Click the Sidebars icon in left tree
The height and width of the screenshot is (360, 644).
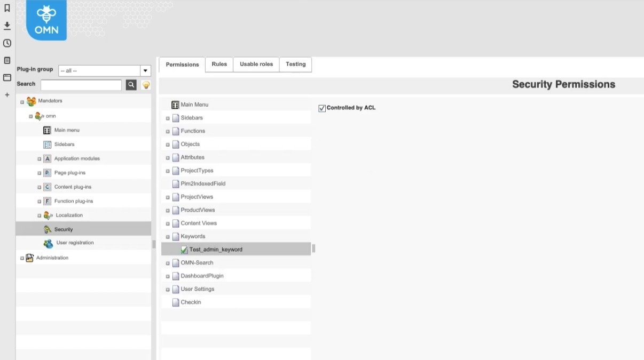(47, 145)
